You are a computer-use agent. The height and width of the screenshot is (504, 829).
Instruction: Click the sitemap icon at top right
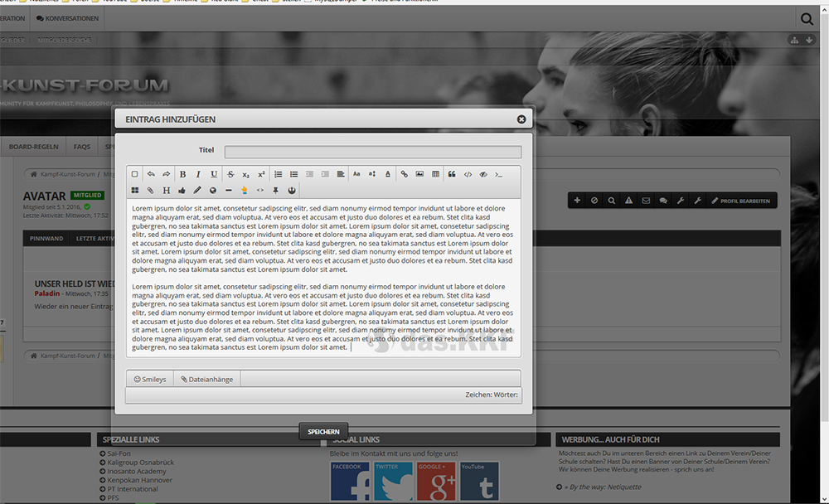click(794, 40)
